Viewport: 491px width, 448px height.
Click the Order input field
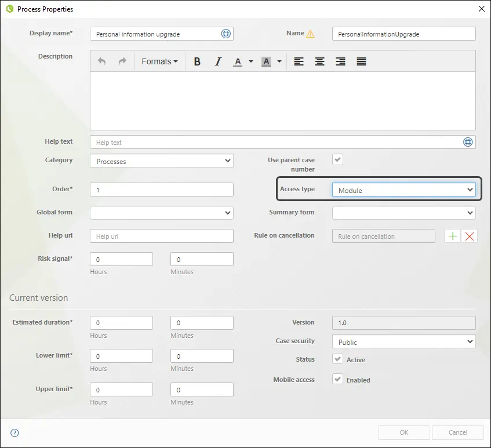pos(162,190)
